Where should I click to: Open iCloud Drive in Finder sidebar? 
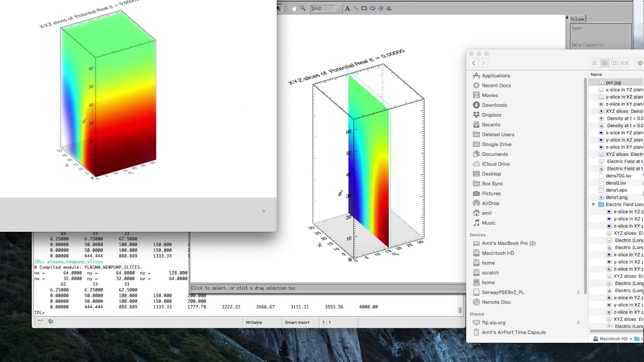(496, 164)
